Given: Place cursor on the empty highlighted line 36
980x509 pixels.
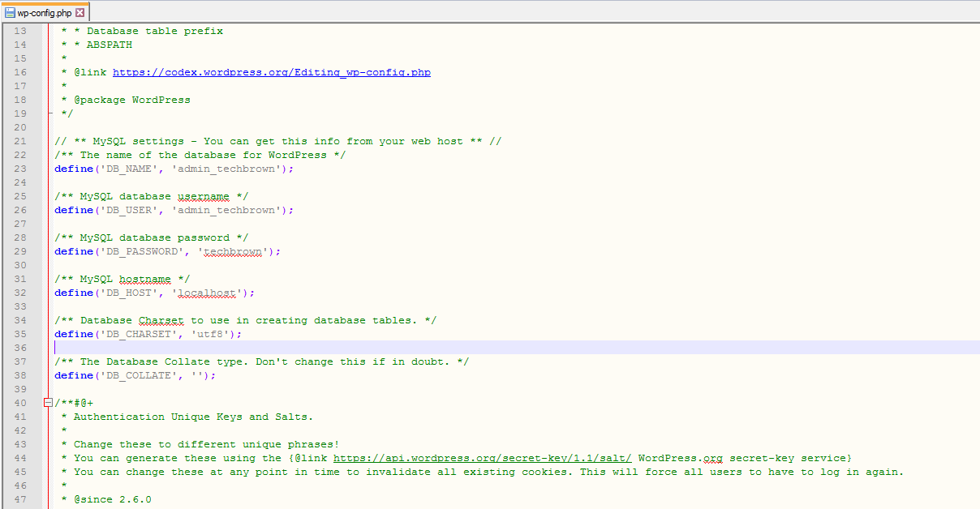Looking at the screenshot, I should [325, 348].
